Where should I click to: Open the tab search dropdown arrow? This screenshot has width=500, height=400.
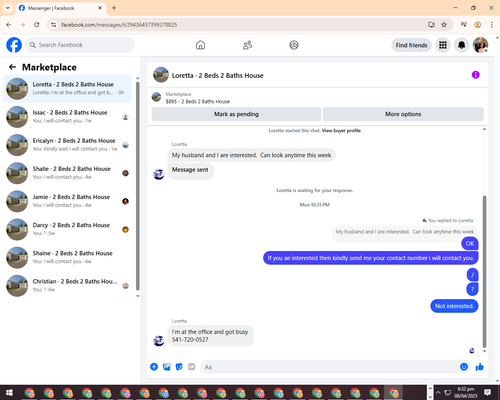click(8, 8)
